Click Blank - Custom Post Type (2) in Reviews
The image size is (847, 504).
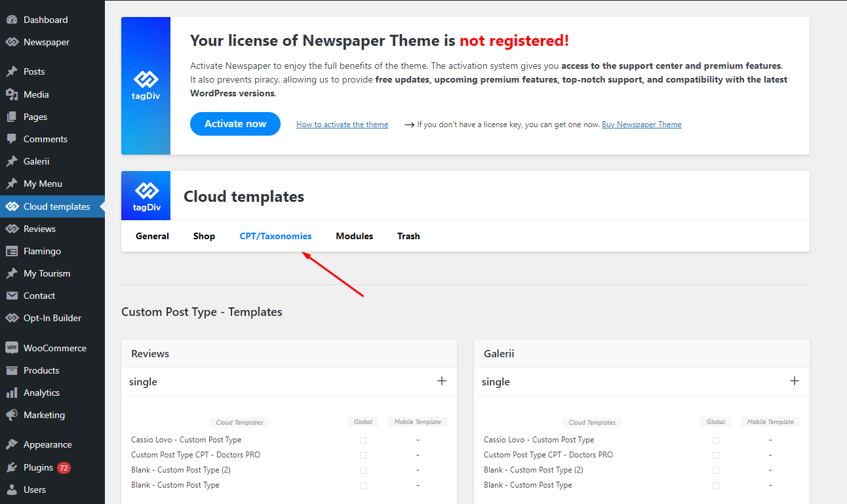click(x=181, y=470)
